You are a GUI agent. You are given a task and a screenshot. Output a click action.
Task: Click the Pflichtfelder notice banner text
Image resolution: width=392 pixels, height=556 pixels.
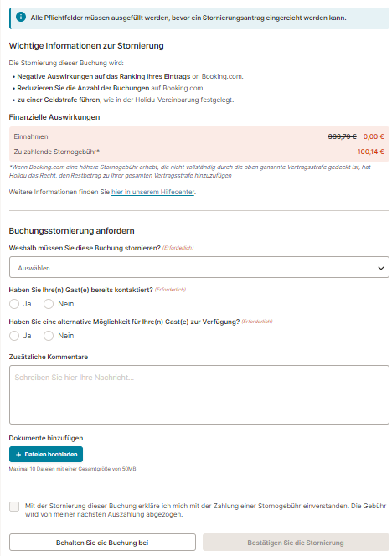coord(188,18)
